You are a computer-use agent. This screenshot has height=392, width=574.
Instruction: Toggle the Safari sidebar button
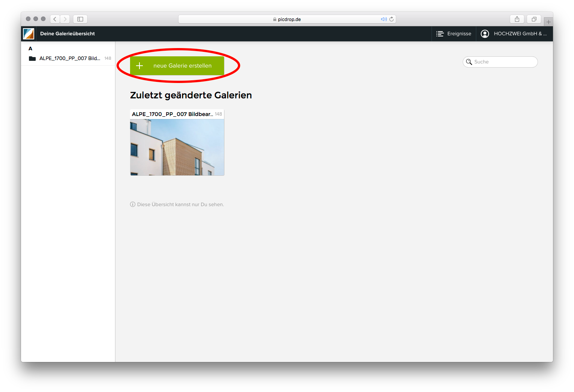click(80, 19)
